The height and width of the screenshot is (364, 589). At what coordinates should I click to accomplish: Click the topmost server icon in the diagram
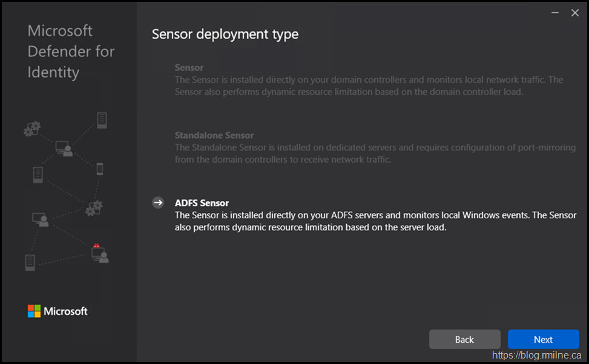(x=102, y=120)
